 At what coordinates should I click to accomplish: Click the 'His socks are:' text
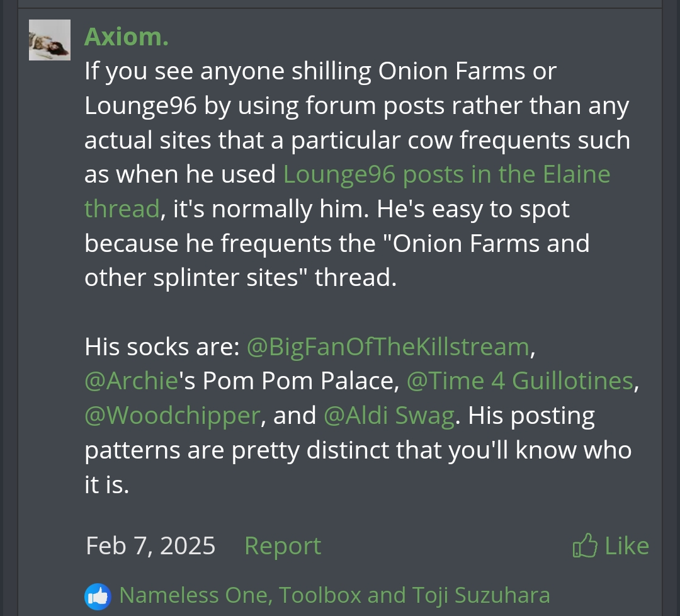162,347
